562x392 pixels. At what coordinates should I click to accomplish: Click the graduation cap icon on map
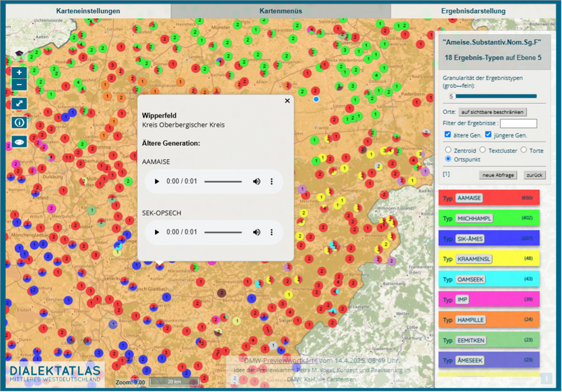pos(19,54)
